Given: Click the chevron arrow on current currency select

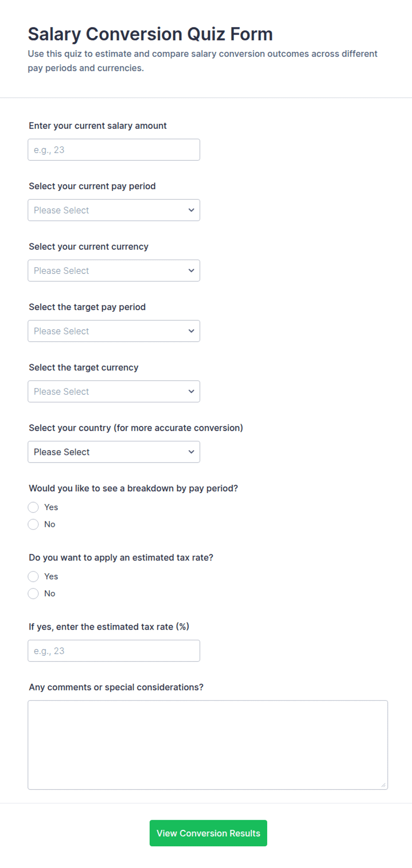Looking at the screenshot, I should tap(191, 271).
